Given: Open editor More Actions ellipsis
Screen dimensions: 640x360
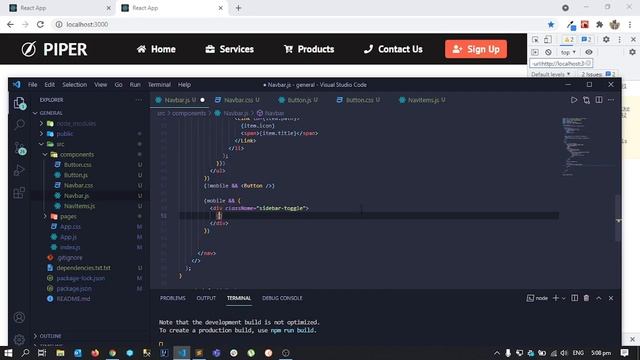Looking at the screenshot, I should tap(611, 100).
